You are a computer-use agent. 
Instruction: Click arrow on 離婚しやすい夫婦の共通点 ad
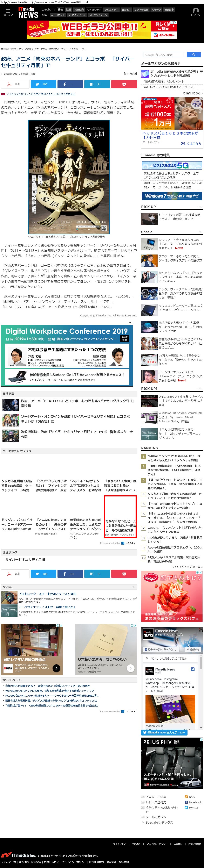(x=56, y=668)
